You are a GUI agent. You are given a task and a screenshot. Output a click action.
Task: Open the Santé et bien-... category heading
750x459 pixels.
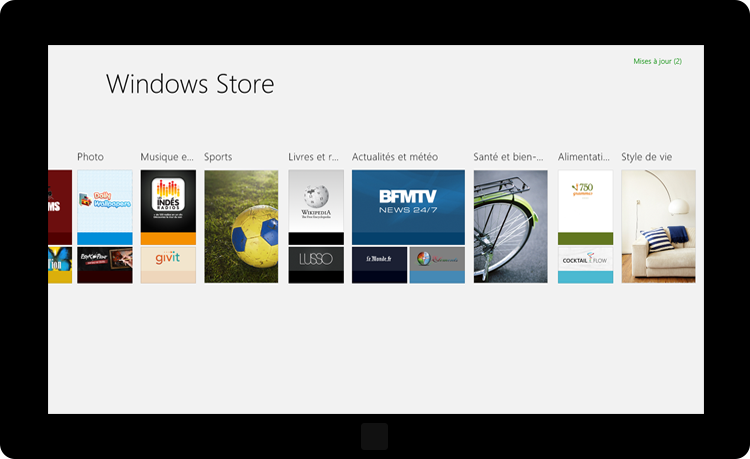(x=508, y=157)
